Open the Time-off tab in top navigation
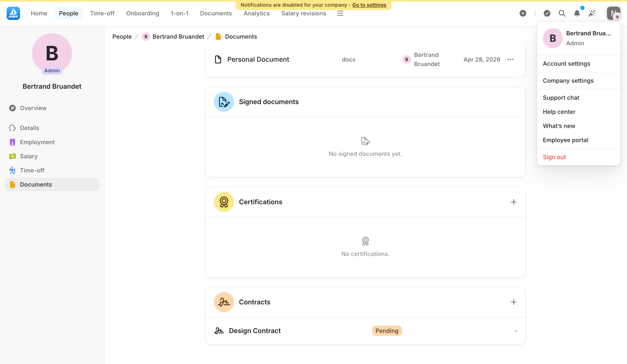 point(102,13)
